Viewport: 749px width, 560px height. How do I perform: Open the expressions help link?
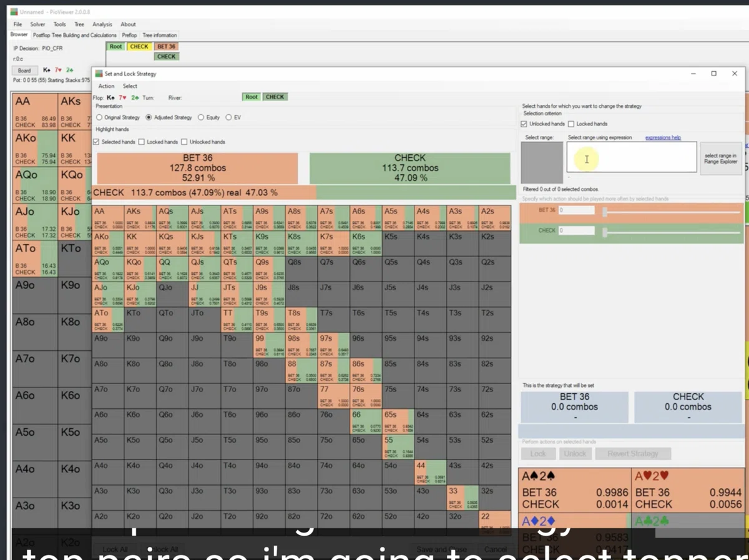[663, 137]
